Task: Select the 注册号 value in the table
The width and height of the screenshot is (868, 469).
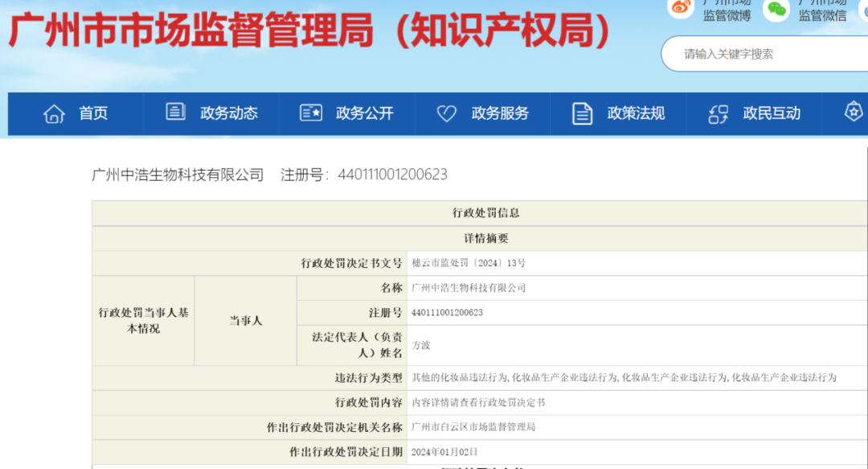Action: pyautogui.click(x=448, y=313)
